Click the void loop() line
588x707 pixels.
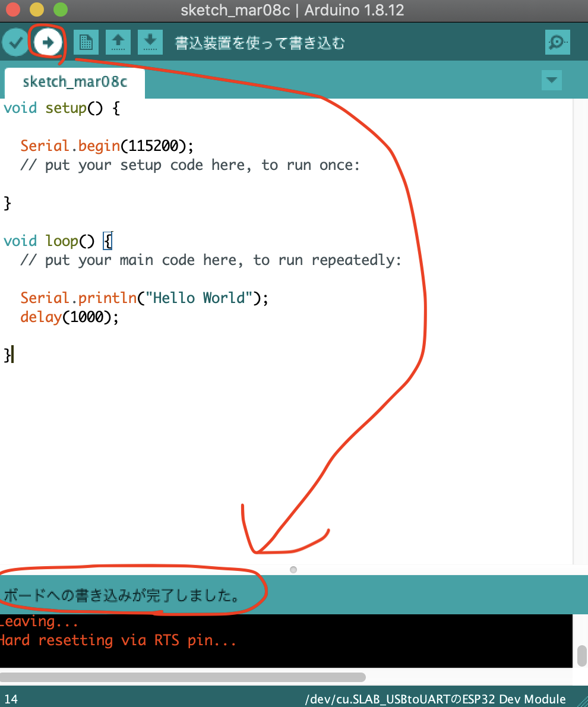58,241
